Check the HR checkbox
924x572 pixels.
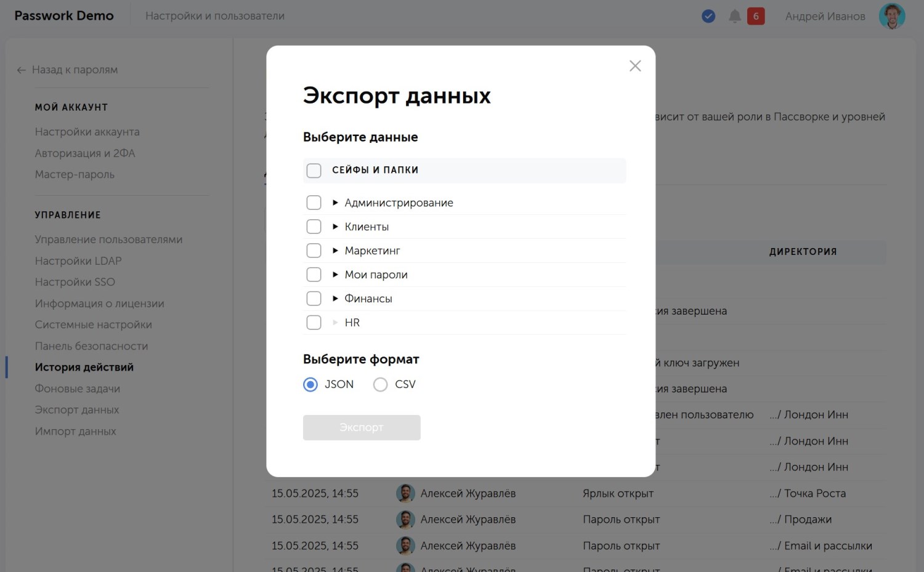[314, 323]
